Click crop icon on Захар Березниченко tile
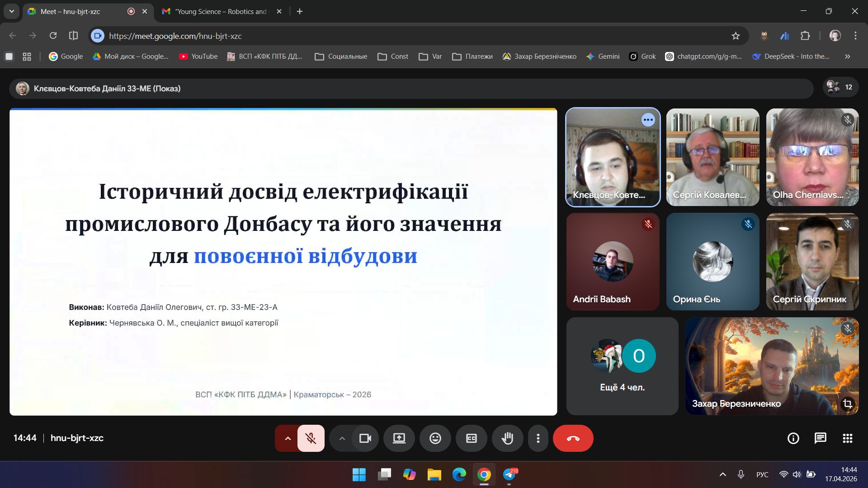This screenshot has width=868, height=488. coord(848,404)
